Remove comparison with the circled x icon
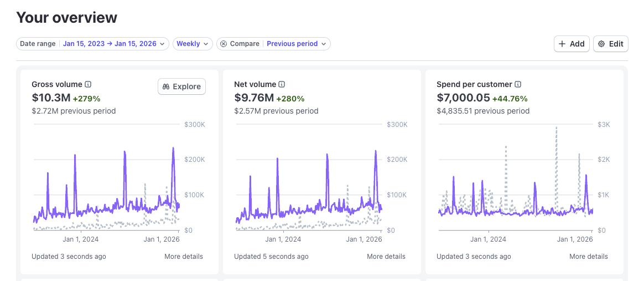 click(224, 44)
